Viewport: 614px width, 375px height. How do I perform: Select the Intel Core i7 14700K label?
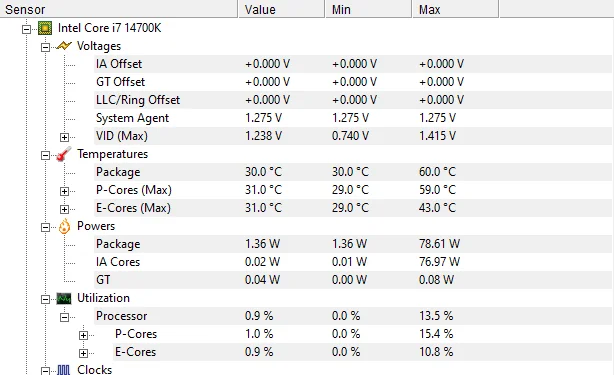tap(109, 28)
